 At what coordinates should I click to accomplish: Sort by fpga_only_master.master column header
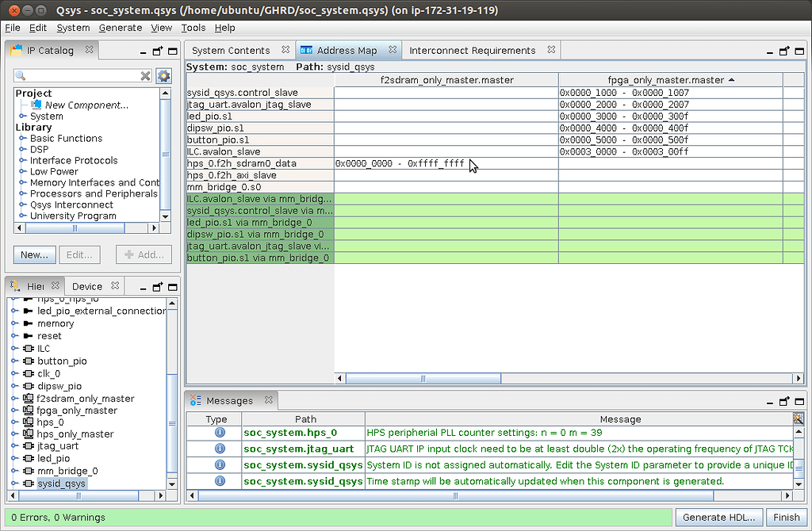(671, 80)
